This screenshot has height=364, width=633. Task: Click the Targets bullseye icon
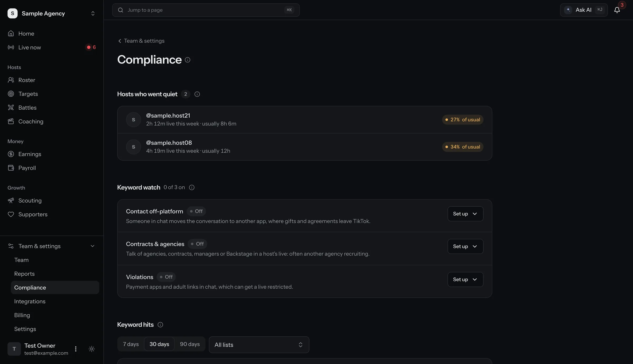tap(11, 94)
